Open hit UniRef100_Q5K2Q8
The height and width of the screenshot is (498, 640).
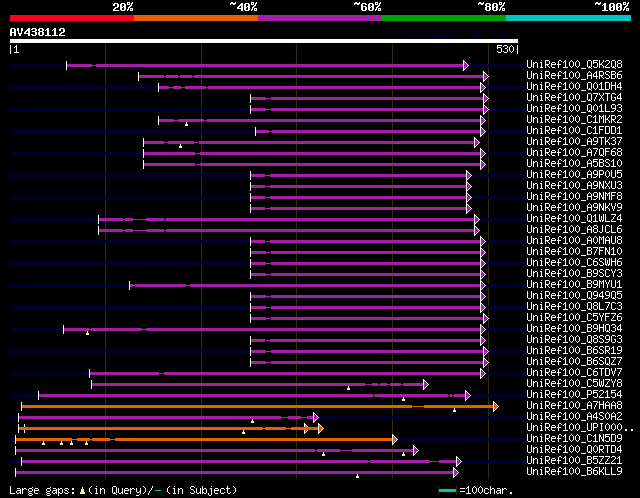pos(574,64)
